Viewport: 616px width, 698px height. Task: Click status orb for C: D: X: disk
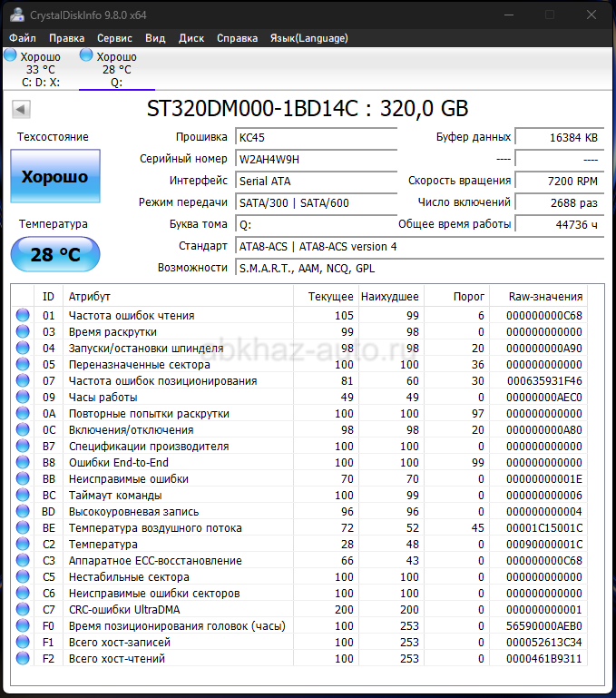click(10, 55)
